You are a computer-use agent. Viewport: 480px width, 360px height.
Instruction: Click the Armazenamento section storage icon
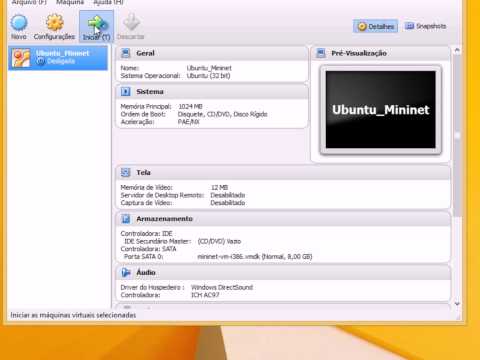pos(126,219)
